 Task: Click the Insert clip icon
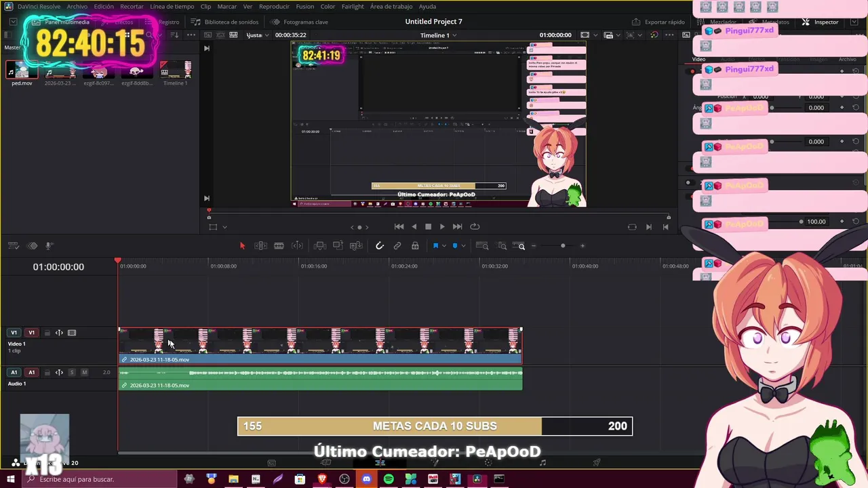(x=320, y=246)
